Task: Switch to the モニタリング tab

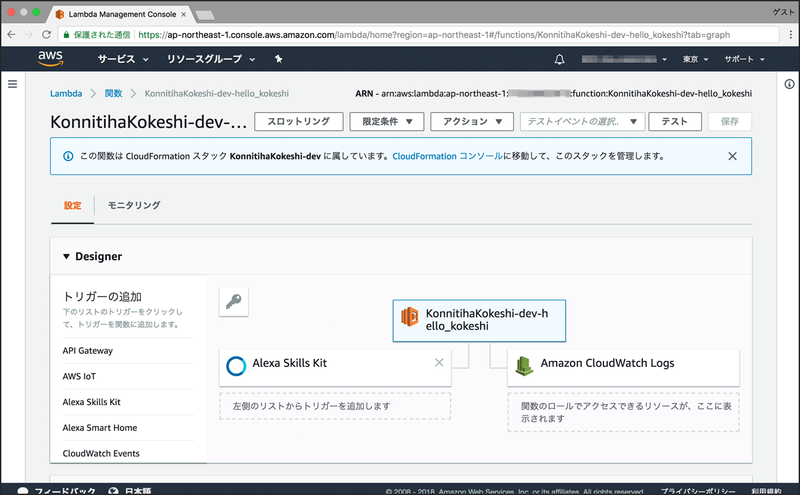Action: [134, 205]
